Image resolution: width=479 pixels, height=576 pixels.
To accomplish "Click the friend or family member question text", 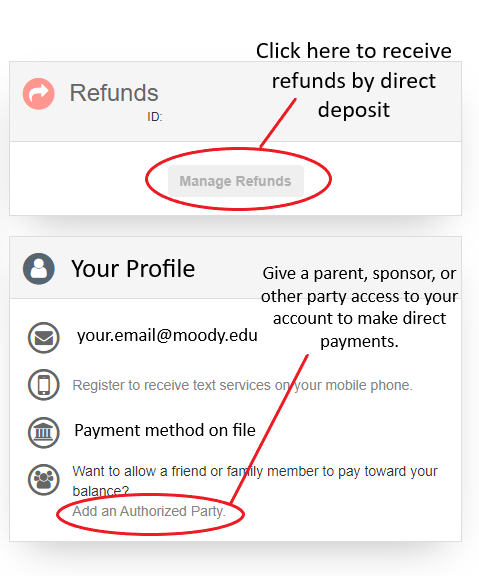I will click(x=255, y=481).
